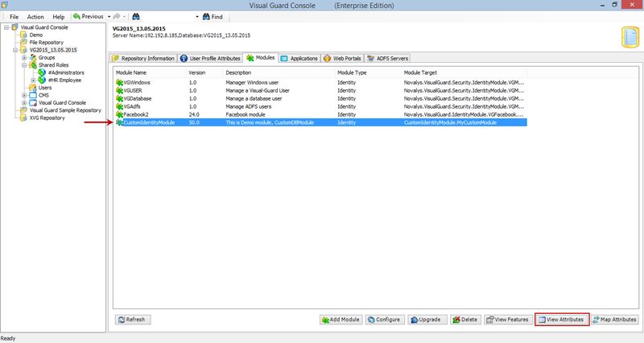The height and width of the screenshot is (343, 644).
Task: Click the Add Module button
Action: [341, 320]
